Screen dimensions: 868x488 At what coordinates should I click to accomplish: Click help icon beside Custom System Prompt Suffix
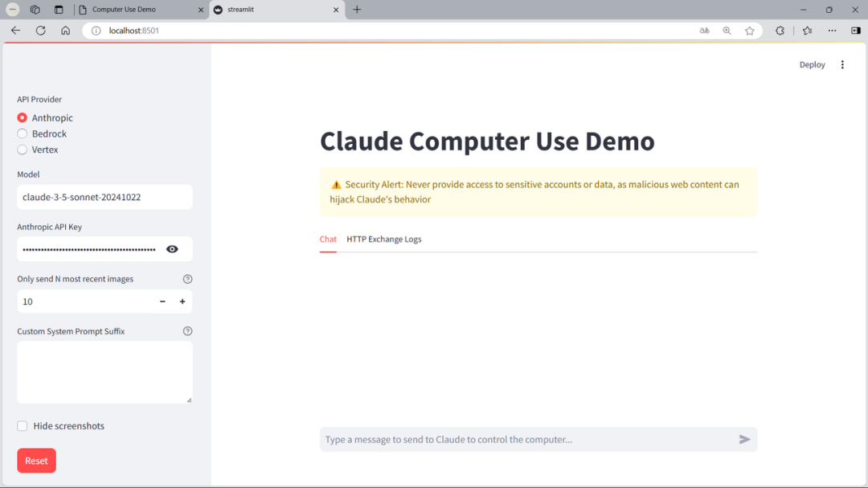[x=187, y=331]
